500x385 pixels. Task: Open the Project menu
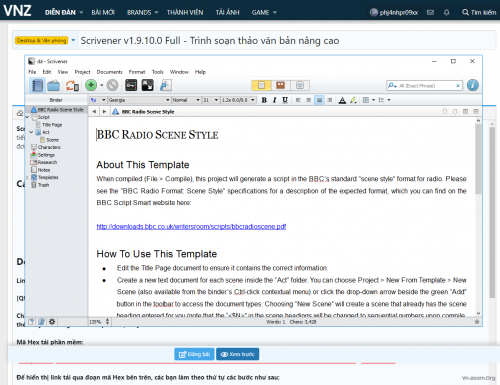tap(82, 72)
